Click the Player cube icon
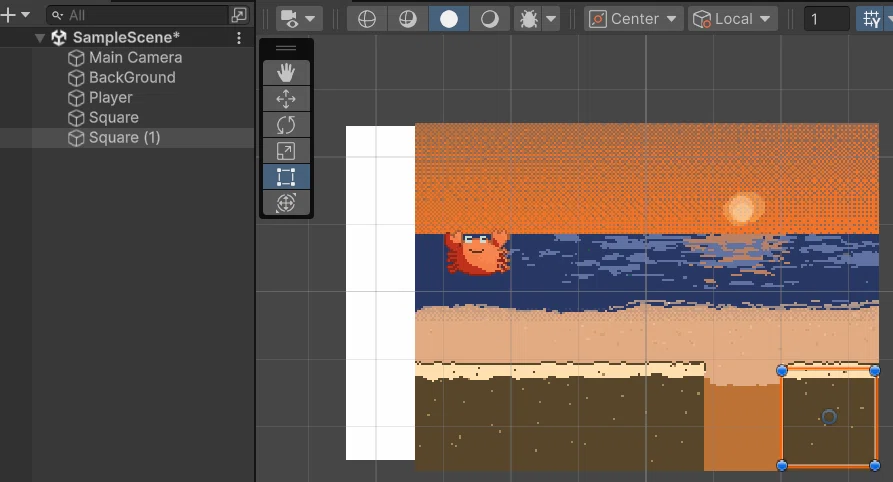893x482 pixels. pos(76,98)
